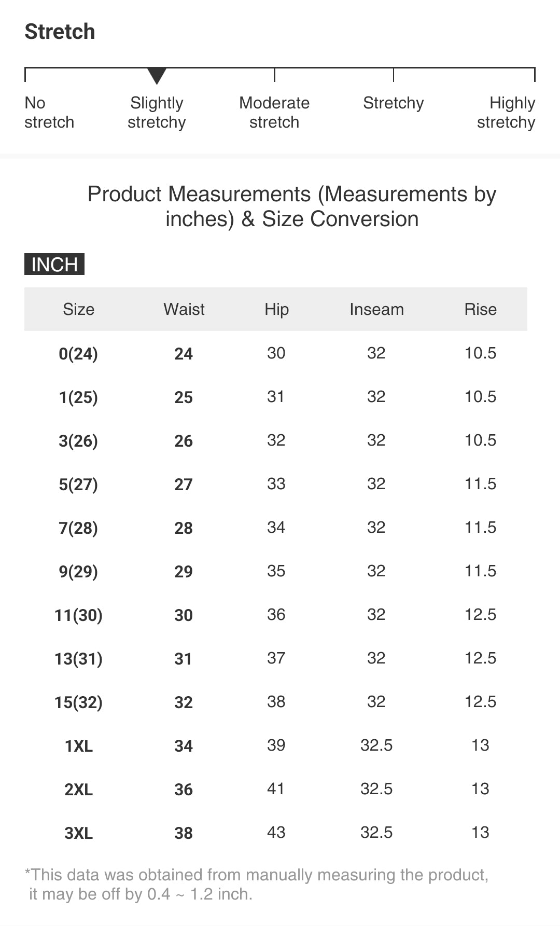This screenshot has height=926, width=560.
Task: Select the 1XL size row
Action: pos(78,746)
